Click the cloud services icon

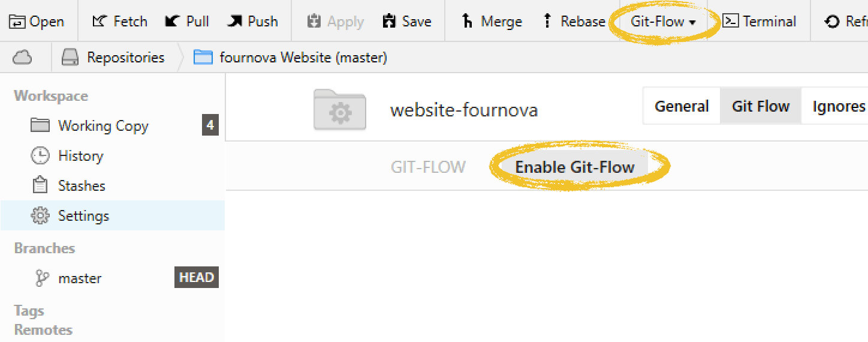pyautogui.click(x=22, y=58)
